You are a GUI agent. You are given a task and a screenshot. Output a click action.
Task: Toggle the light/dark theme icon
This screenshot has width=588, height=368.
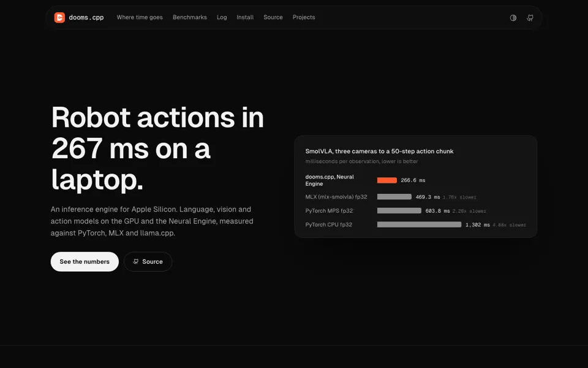coord(513,18)
